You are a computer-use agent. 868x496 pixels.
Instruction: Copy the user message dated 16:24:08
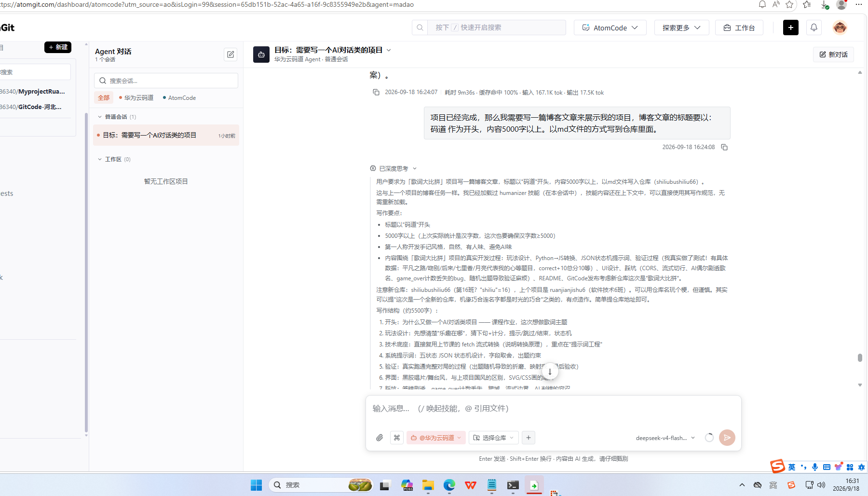tap(724, 147)
